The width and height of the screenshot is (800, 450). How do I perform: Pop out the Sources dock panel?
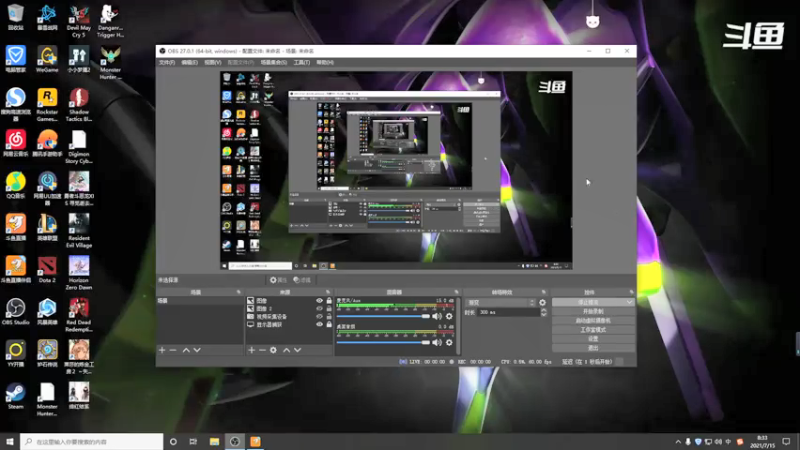tap(328, 292)
